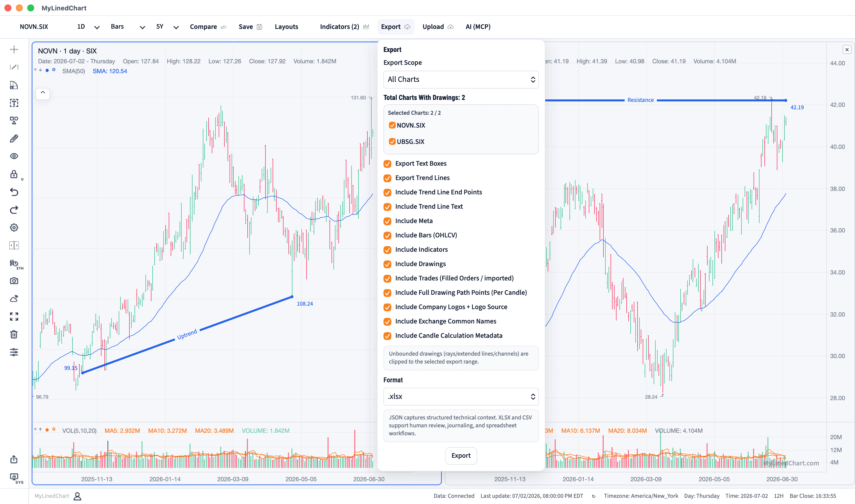Image resolution: width=855 pixels, height=504 pixels.
Task: Toggle Export Text Boxes checkbox
Action: click(x=387, y=164)
